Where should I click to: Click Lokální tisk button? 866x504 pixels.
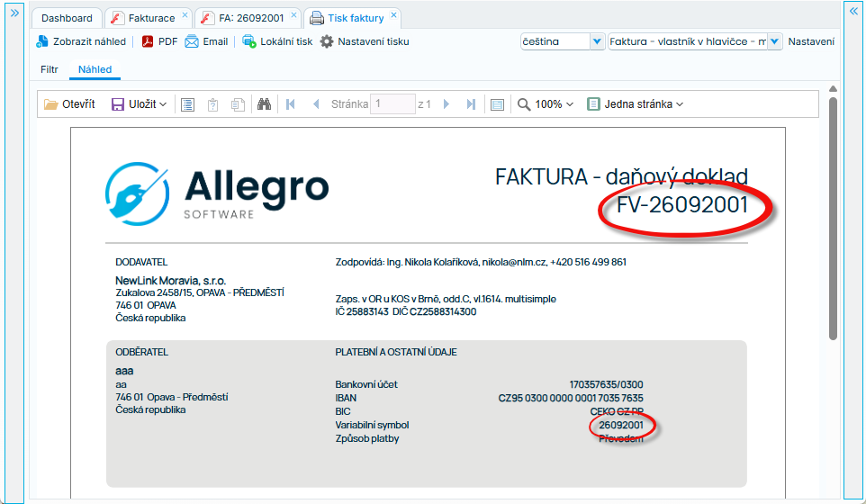tap(278, 41)
